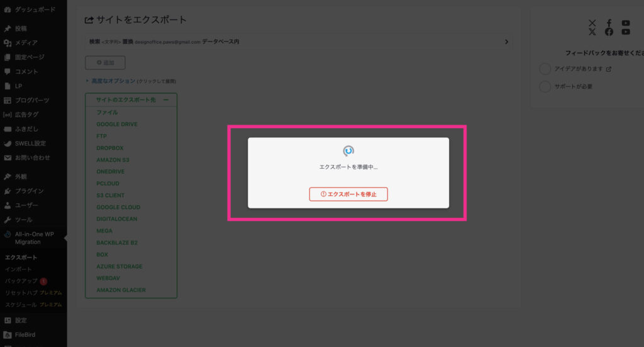Choose WEBDAV export destination

[x=108, y=278]
